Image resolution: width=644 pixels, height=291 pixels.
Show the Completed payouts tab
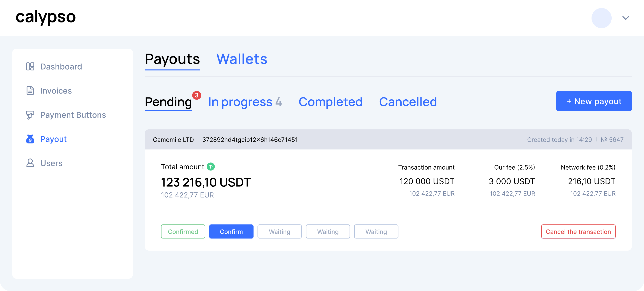[x=330, y=102]
